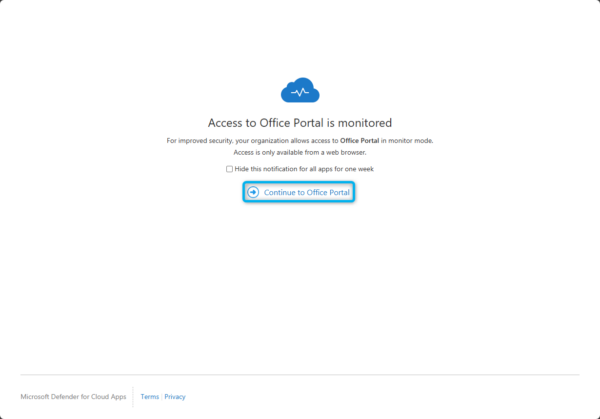The image size is (600, 419).
Task: Click the horizontal footer separator line
Action: [x=300, y=376]
